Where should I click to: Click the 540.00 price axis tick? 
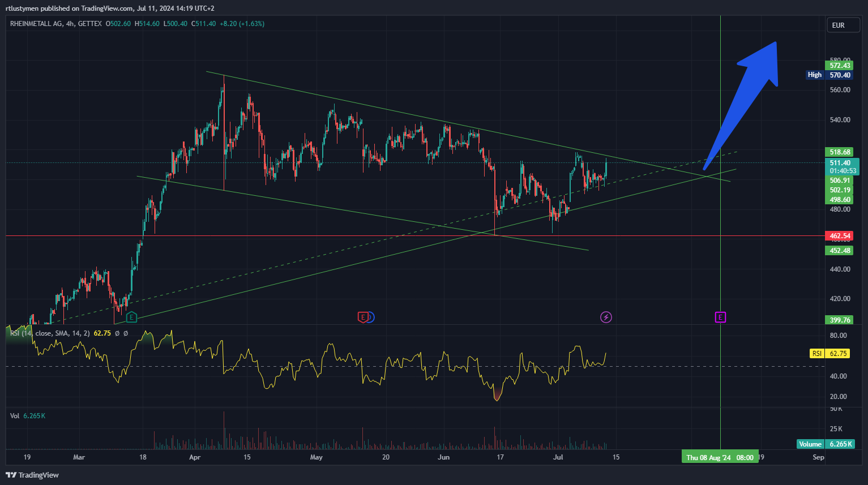point(840,120)
